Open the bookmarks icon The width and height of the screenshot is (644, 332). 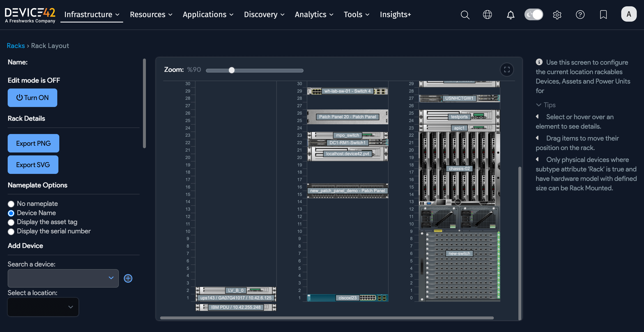[x=603, y=15]
